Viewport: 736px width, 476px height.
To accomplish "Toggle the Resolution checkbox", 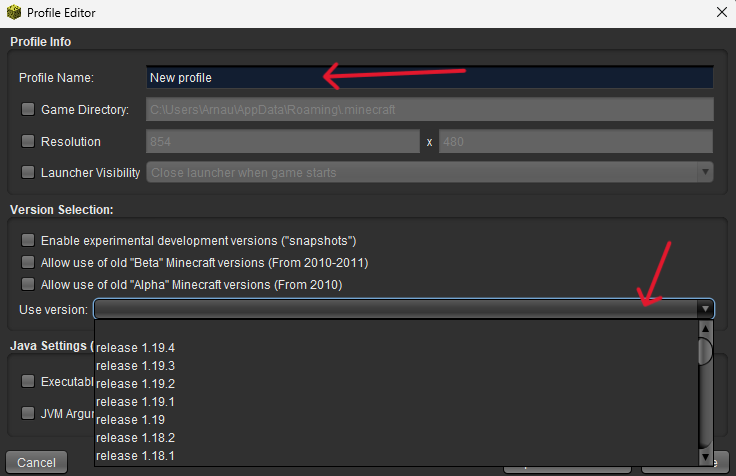I will (28, 142).
